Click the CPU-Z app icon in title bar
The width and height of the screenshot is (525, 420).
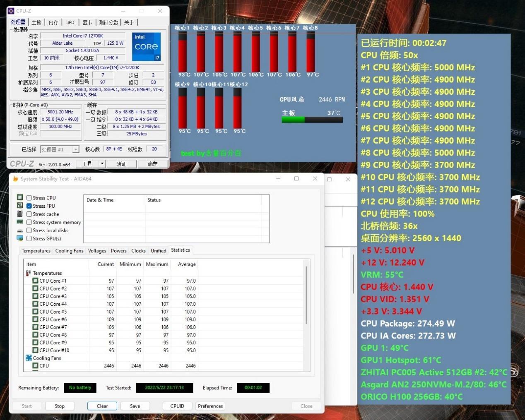tap(11, 11)
